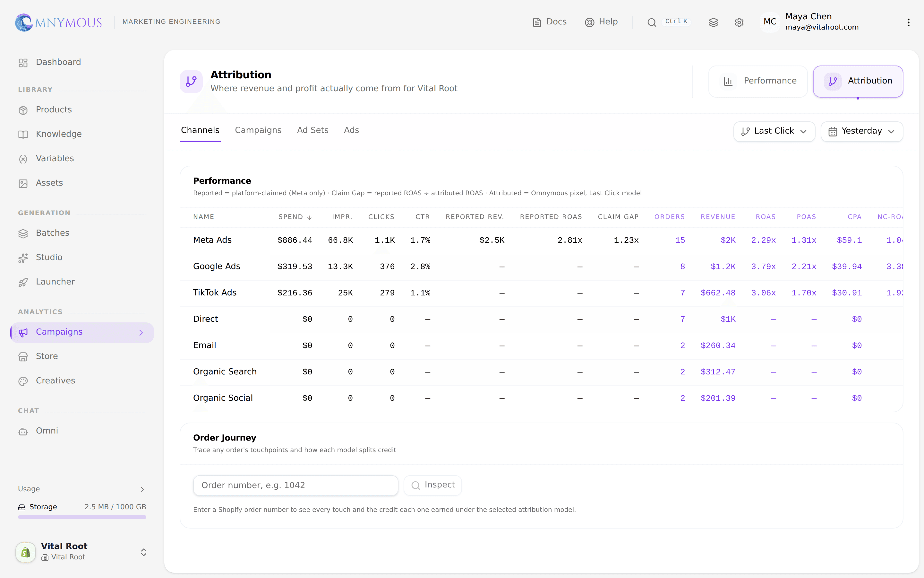This screenshot has height=578, width=924.
Task: Open the Last Click attribution model dropdown
Action: 774,132
